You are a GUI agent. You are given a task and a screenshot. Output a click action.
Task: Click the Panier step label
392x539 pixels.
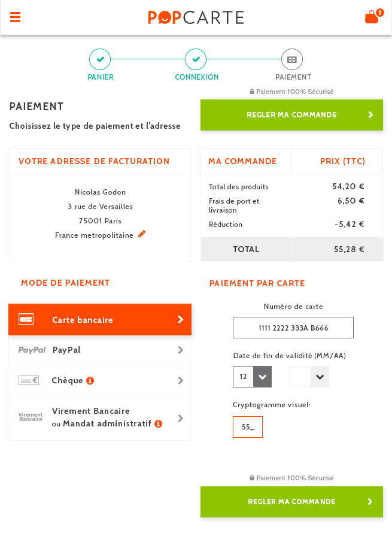[x=101, y=77]
